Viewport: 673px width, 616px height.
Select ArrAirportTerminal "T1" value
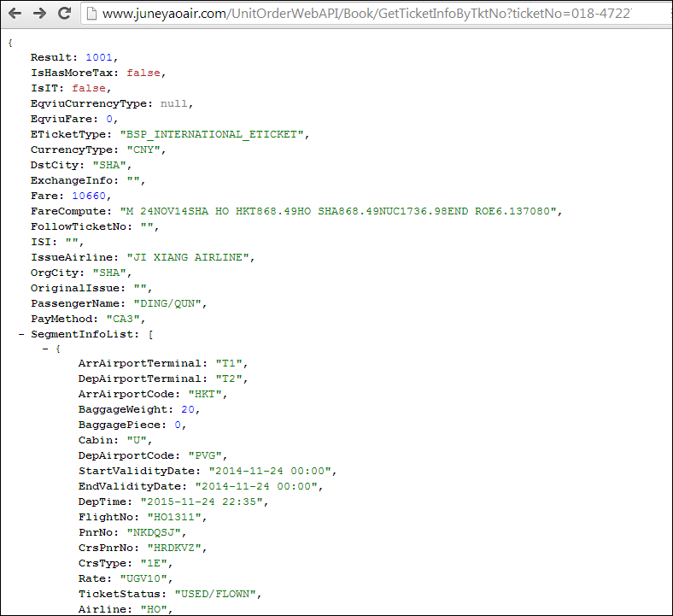[229, 364]
